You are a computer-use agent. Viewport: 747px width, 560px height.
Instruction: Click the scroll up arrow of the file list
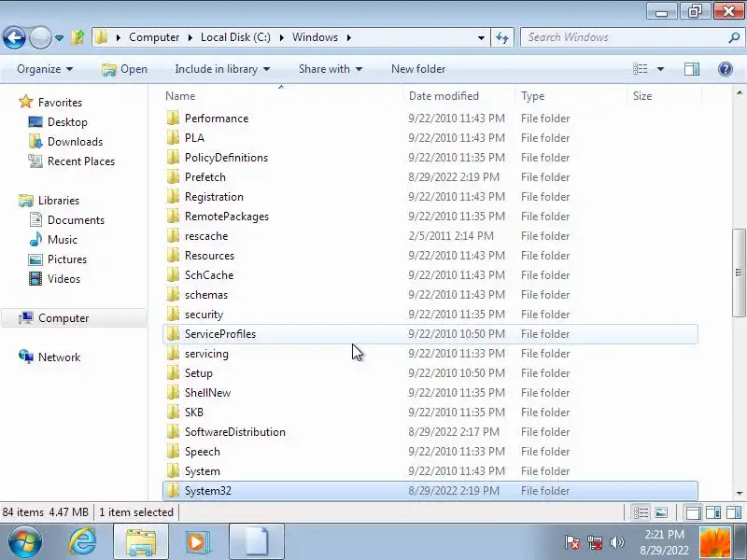click(x=739, y=92)
